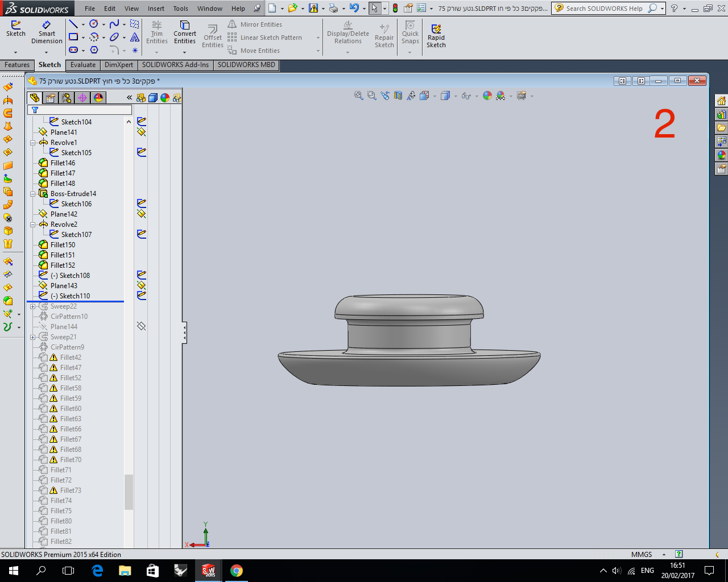Click the Convert Entities tool
The image size is (728, 582).
coord(185,32)
